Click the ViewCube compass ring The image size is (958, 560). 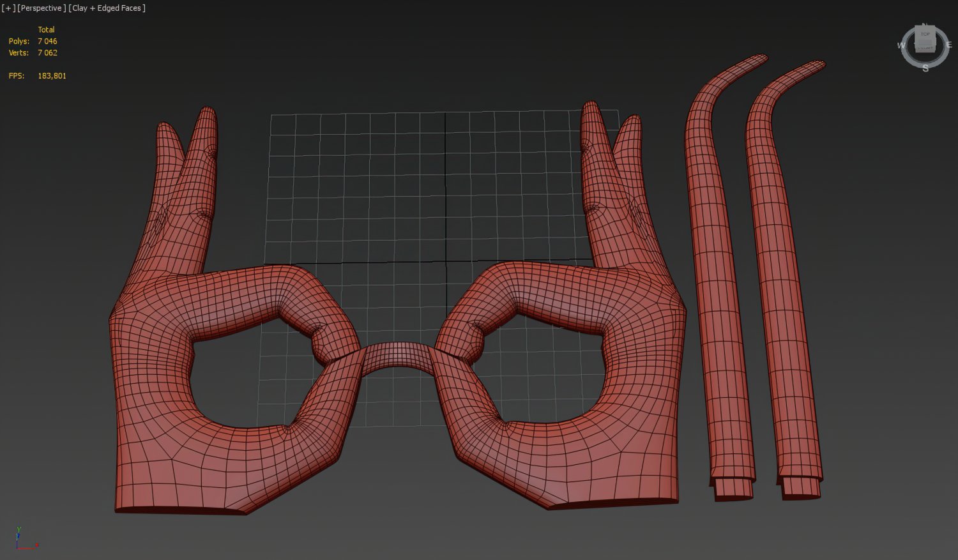coord(910,62)
